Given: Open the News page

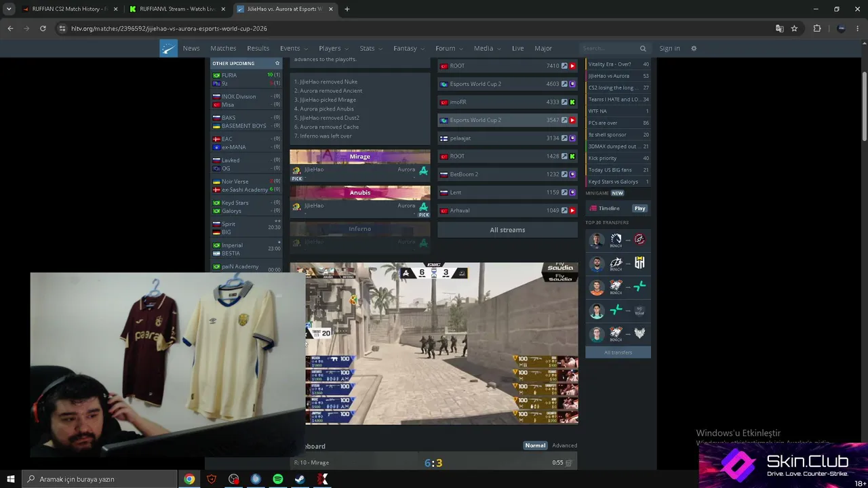Looking at the screenshot, I should (191, 49).
